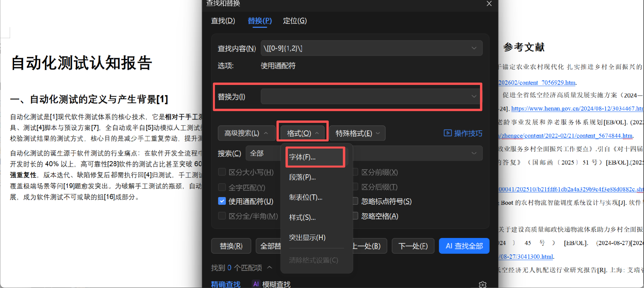Click the 格式(O) dropdown button
Screen dimensions: 644x288
click(x=303, y=133)
